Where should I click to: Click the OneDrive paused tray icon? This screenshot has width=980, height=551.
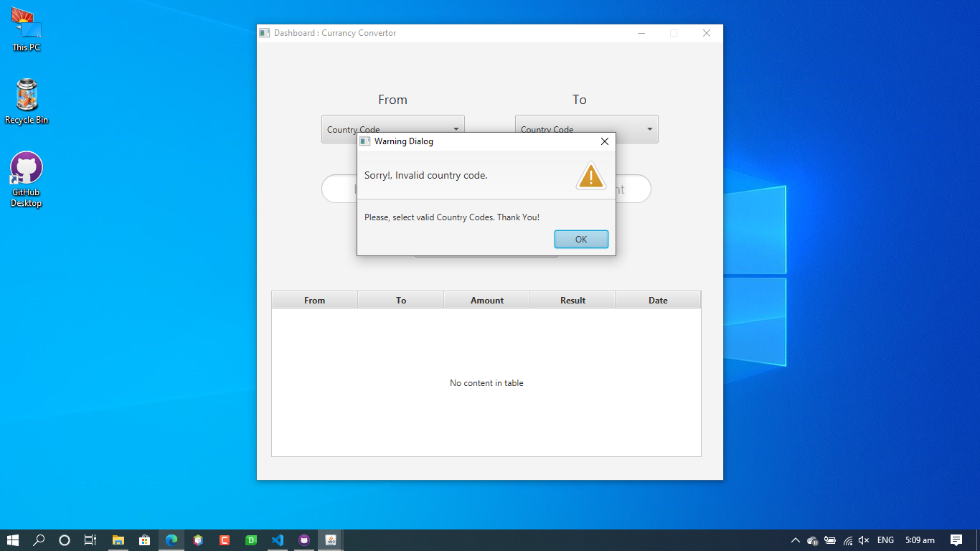click(813, 540)
